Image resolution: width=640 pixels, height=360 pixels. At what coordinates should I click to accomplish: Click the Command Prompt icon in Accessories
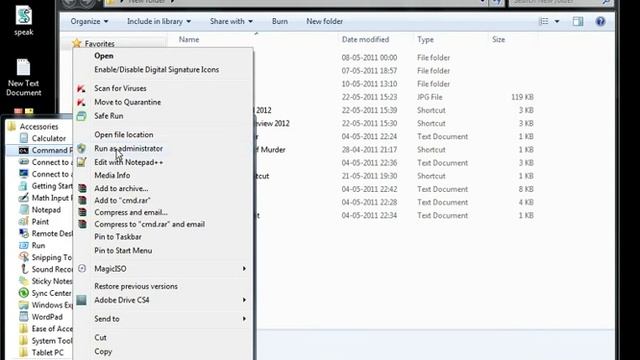[24, 150]
